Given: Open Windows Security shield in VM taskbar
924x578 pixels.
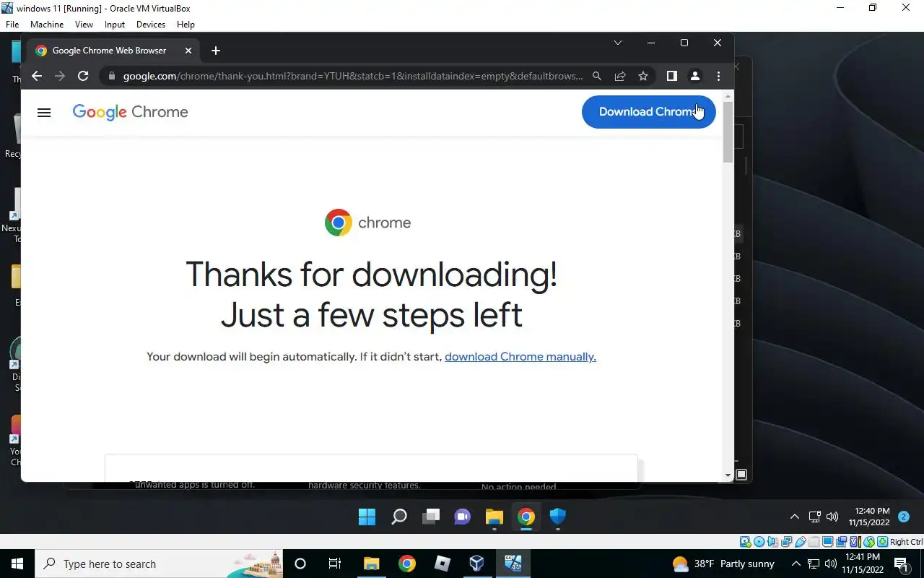Looking at the screenshot, I should (x=558, y=517).
